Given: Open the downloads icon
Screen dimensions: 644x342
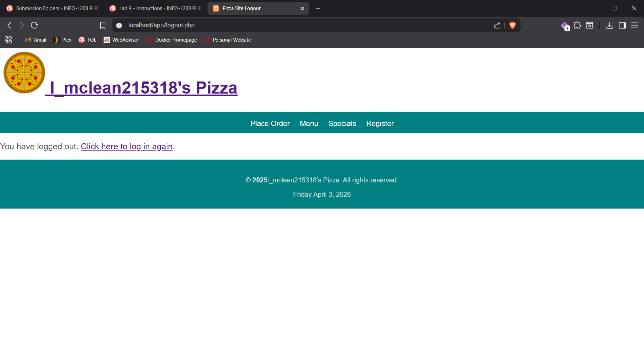Looking at the screenshot, I should pyautogui.click(x=609, y=25).
